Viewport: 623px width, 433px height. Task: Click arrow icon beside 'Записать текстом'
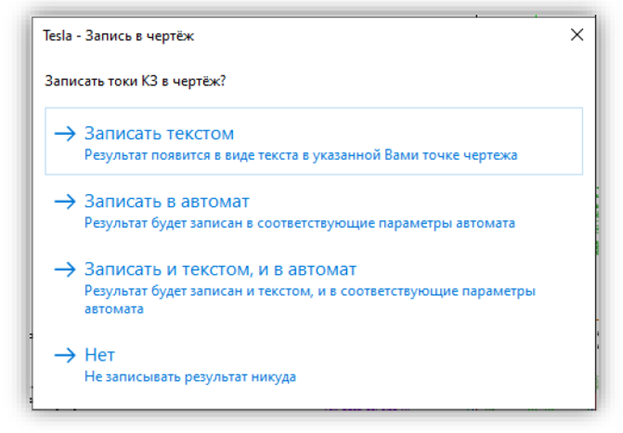coord(65,133)
